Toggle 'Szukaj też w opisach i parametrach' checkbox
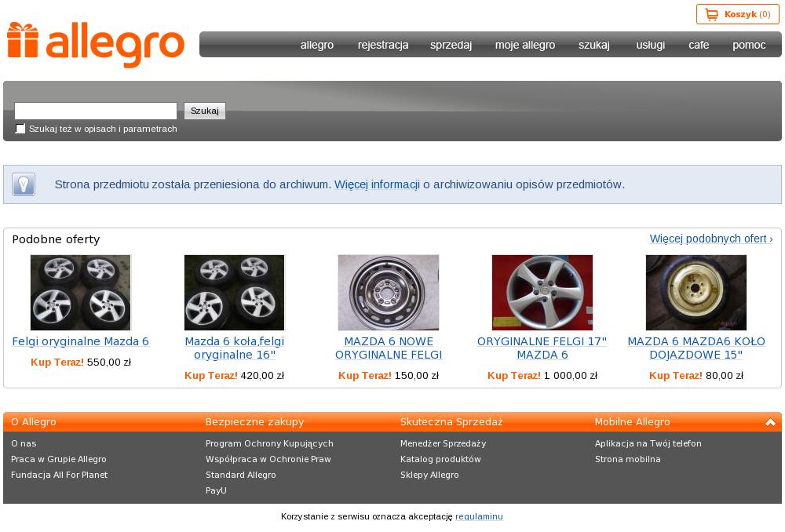The height and width of the screenshot is (532, 785). click(20, 129)
